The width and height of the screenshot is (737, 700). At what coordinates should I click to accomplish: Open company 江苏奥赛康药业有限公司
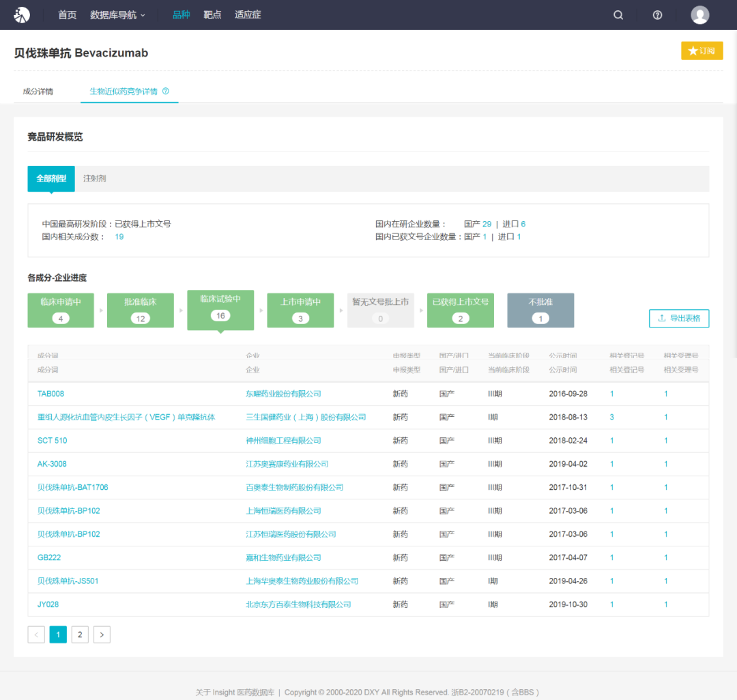click(287, 464)
